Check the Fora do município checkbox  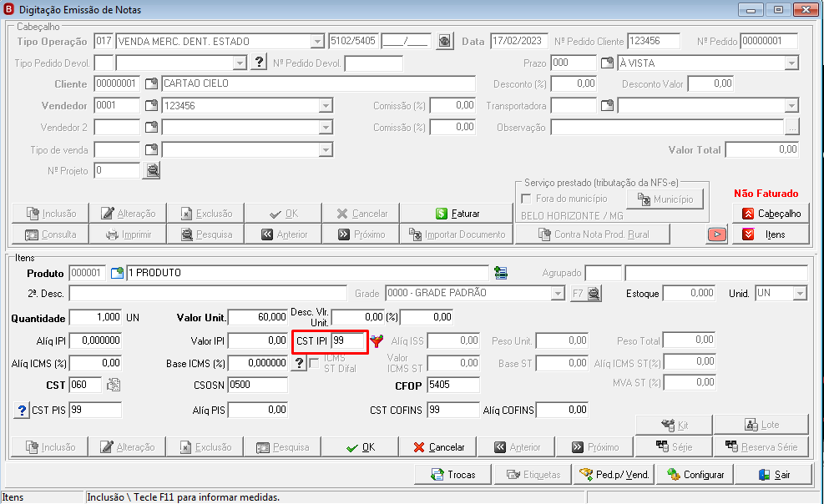coord(526,199)
